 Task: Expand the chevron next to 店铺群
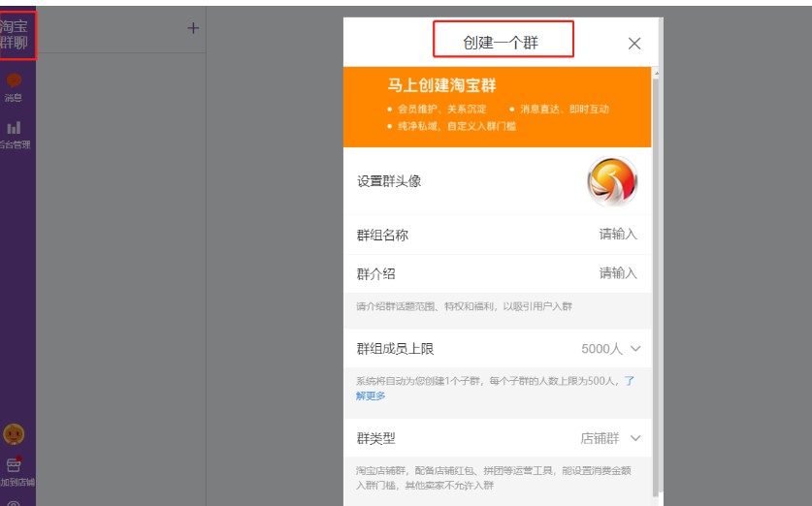click(635, 438)
